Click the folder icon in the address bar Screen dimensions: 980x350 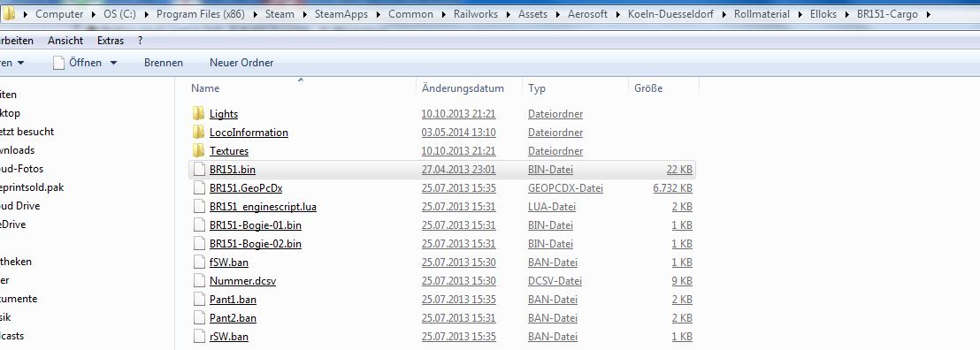[9, 13]
